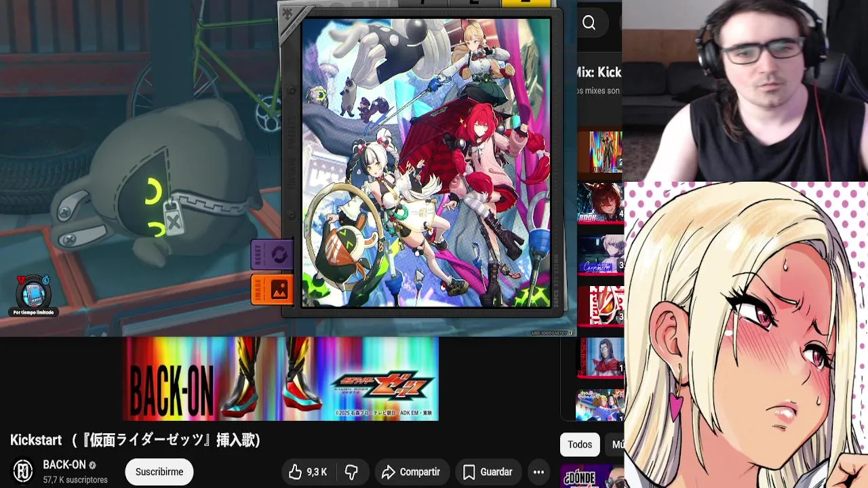
Task: Click the Guardar save button
Action: 488,472
